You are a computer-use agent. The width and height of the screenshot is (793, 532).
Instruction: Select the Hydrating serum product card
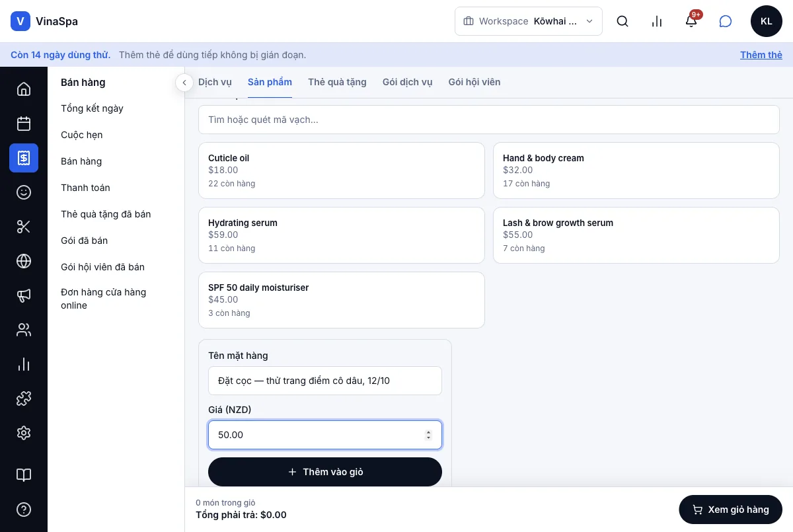342,235
